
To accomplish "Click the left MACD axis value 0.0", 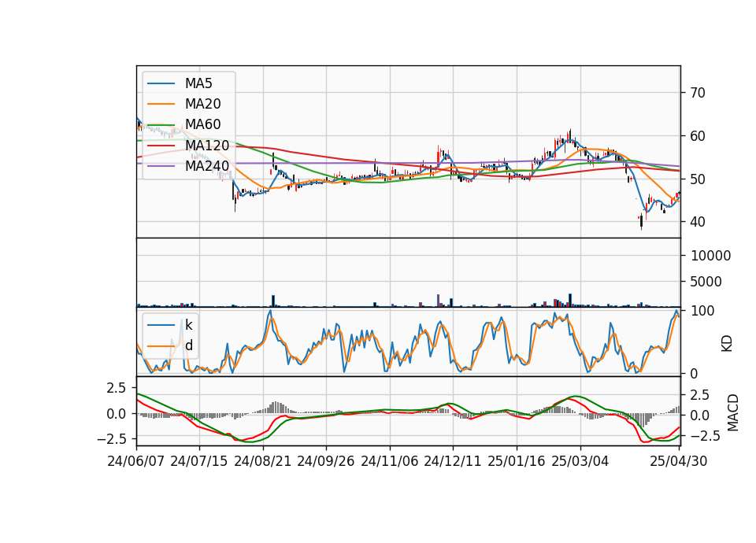I will [117, 414].
